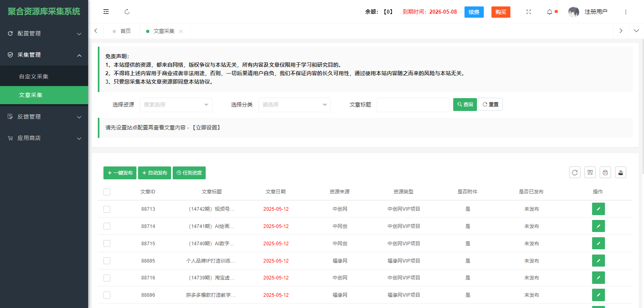Open 自定义采集 in sidebar

click(44, 76)
